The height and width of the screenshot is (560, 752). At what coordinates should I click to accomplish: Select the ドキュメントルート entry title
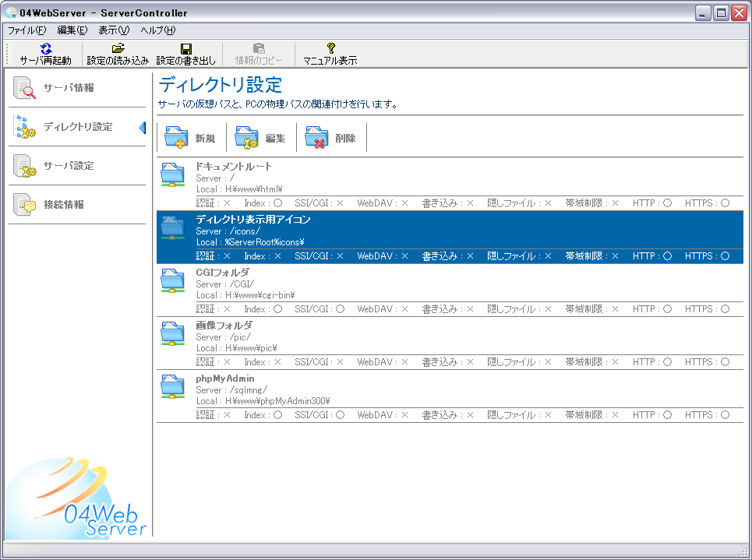tap(234, 167)
